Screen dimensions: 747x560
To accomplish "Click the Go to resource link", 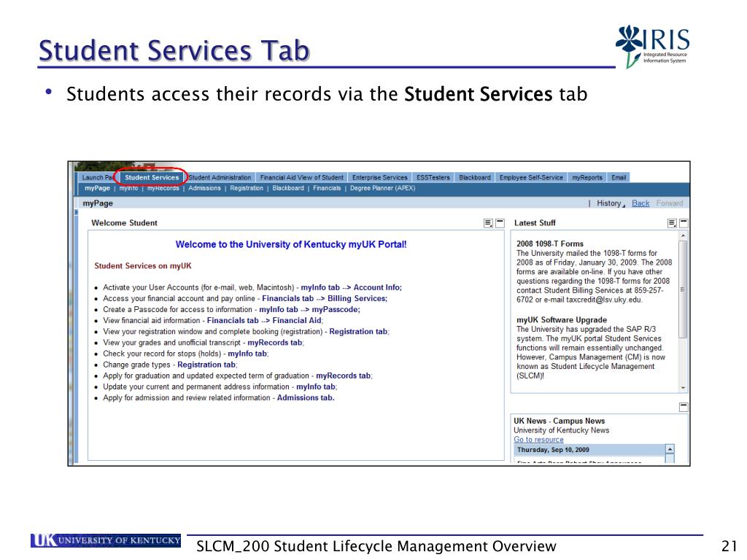I will [538, 440].
